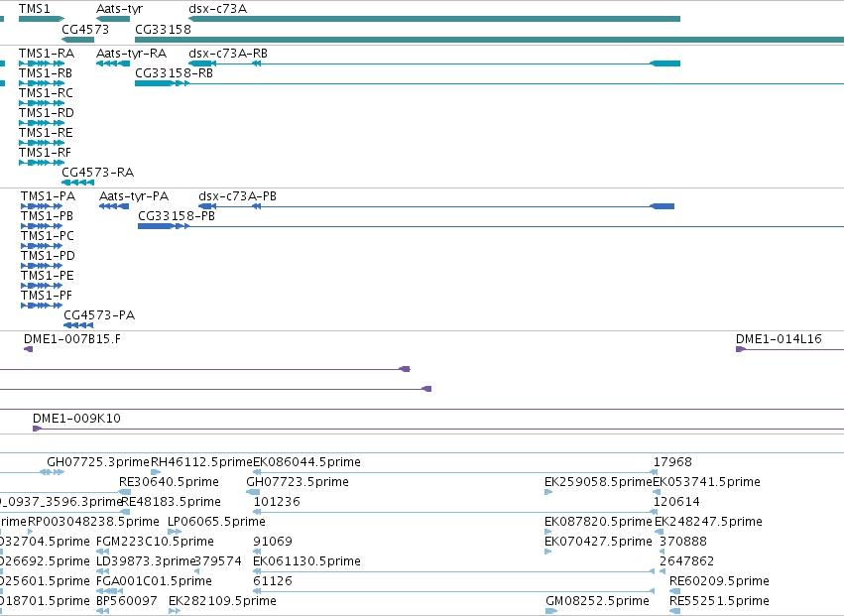Select EST GH07725.3prime
This screenshot has width=844, height=616.
coord(53,472)
